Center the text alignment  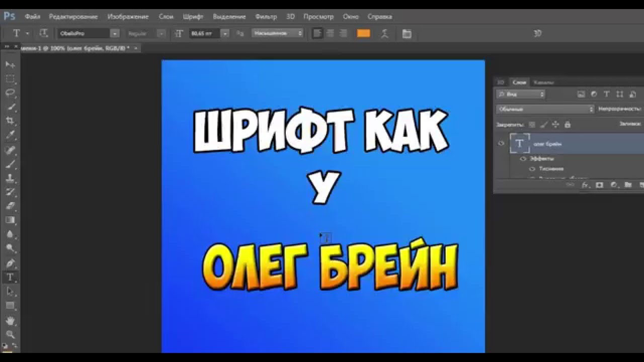tap(331, 33)
